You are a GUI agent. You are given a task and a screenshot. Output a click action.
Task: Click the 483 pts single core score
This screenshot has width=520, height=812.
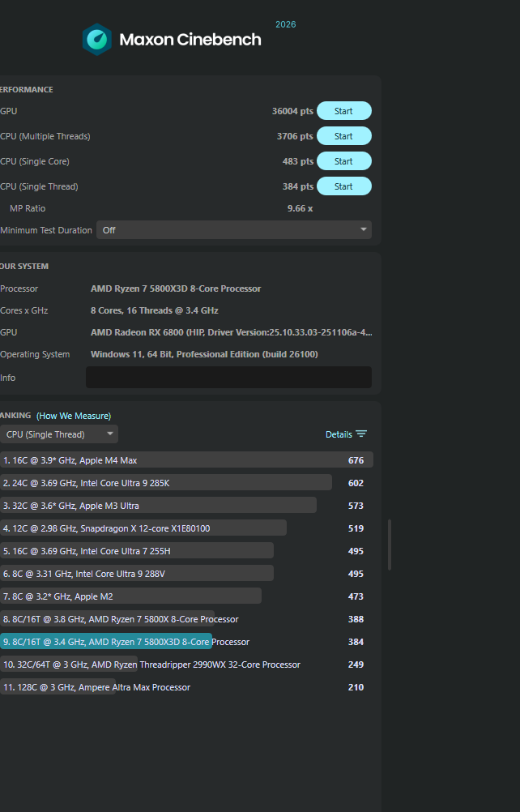298,161
